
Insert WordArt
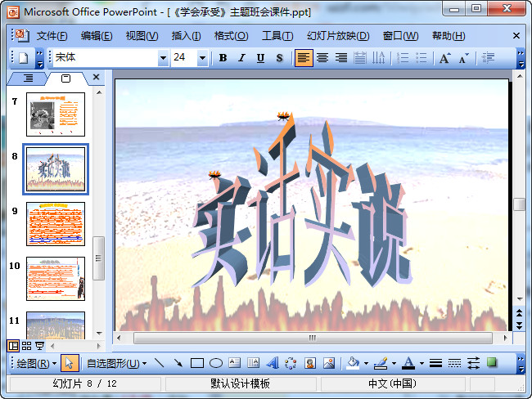point(273,363)
